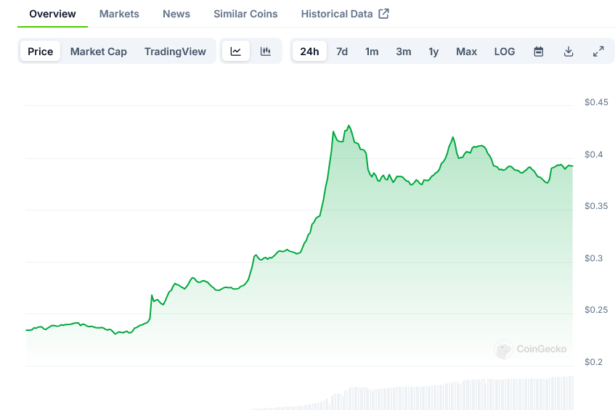This screenshot has height=410, width=615.
Task: Select the Price chart mode
Action: 41,51
